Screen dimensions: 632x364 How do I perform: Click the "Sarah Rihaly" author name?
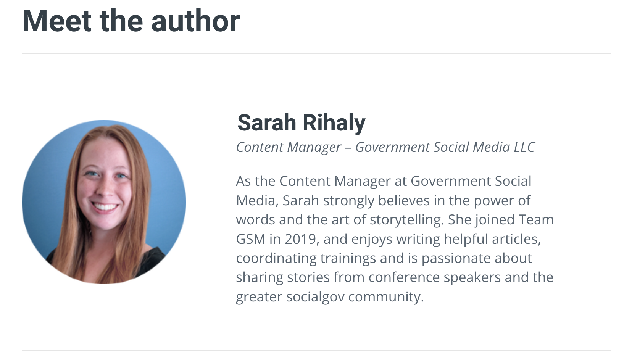point(301,122)
